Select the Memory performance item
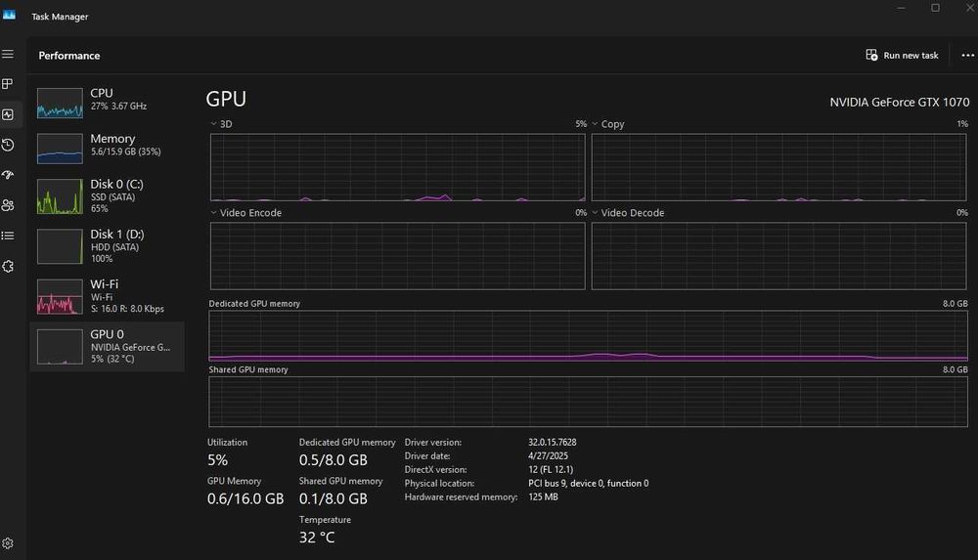Viewport: 978px width, 560px height. tap(107, 149)
